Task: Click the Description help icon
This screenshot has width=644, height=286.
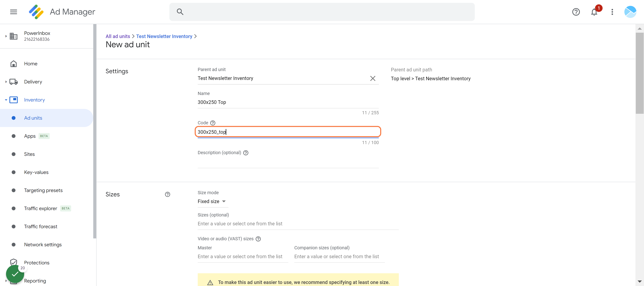Action: click(x=246, y=152)
